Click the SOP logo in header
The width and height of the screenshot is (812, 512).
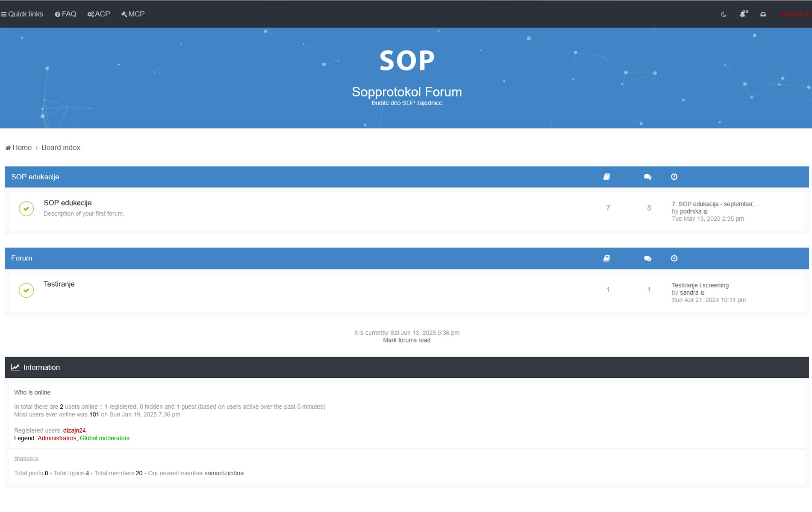[407, 60]
